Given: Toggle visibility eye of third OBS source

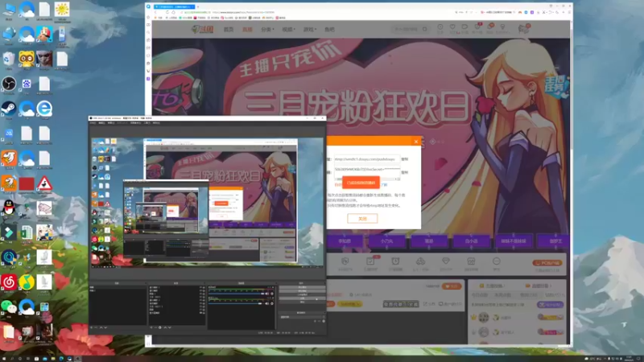Looking at the screenshot, I should click(200, 294).
